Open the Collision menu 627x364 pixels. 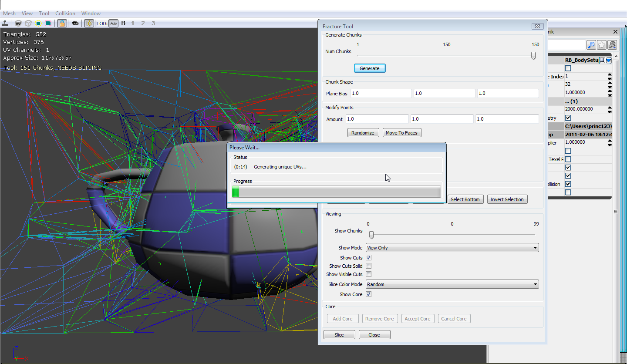coord(65,13)
